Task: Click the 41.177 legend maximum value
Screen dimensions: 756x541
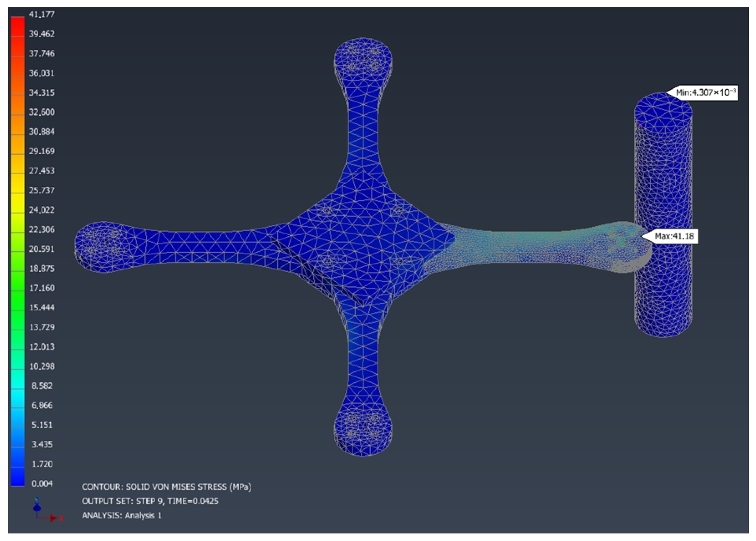Action: click(42, 14)
